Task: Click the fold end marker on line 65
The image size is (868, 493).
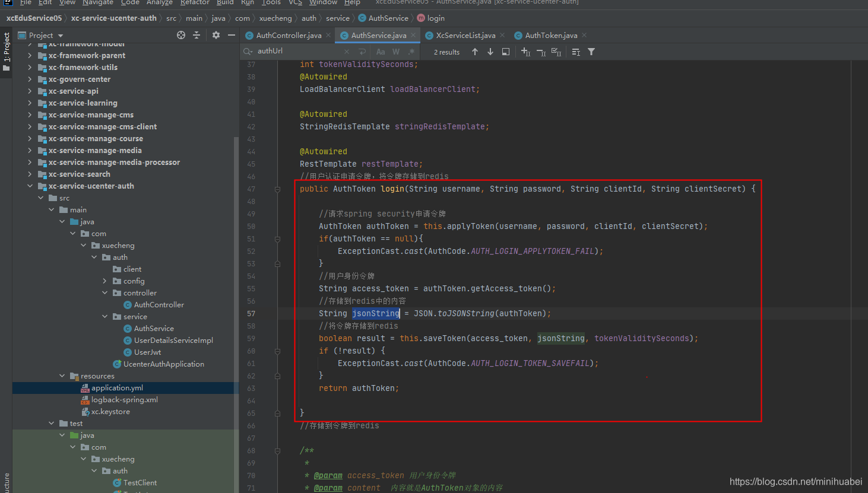Action: [277, 413]
